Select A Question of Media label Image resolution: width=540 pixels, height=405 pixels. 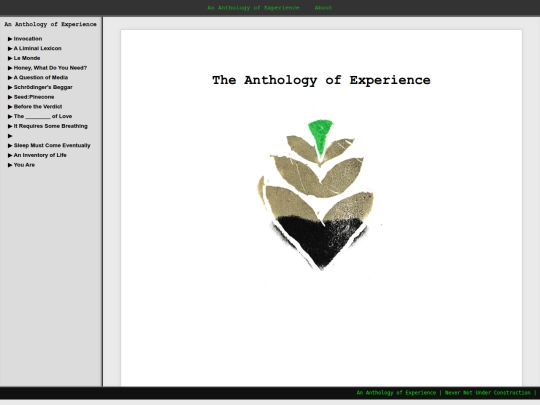click(41, 77)
